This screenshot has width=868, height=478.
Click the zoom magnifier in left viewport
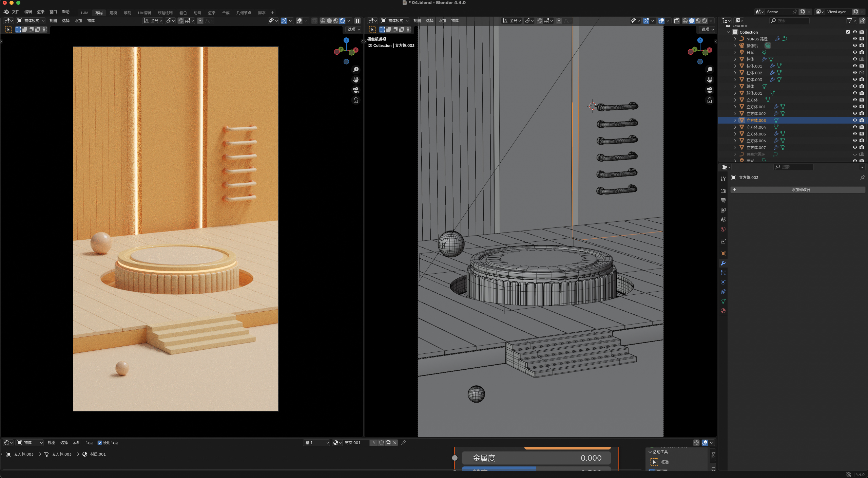click(356, 70)
